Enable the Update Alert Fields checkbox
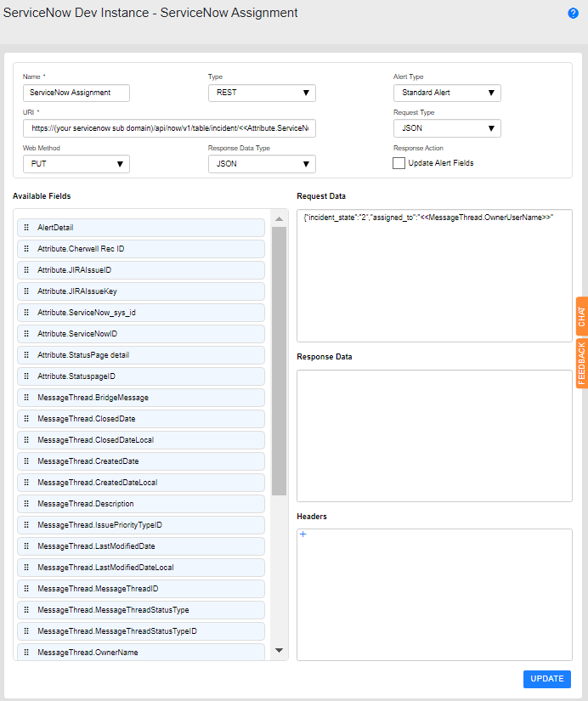The height and width of the screenshot is (701, 588). tap(399, 163)
